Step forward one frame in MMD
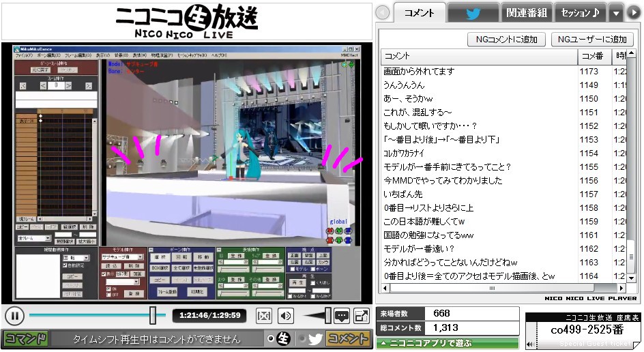Image resolution: width=644 pixels, height=352 pixels. [69, 85]
